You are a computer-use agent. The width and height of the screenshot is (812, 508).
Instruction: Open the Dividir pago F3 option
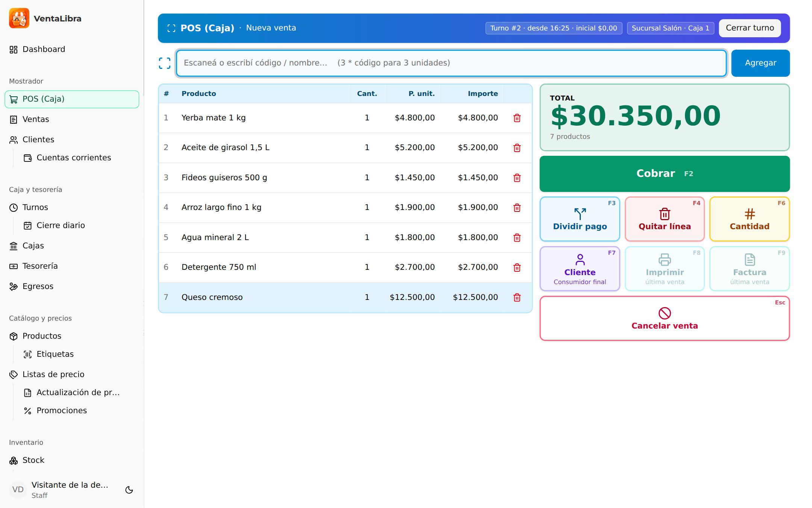click(580, 219)
